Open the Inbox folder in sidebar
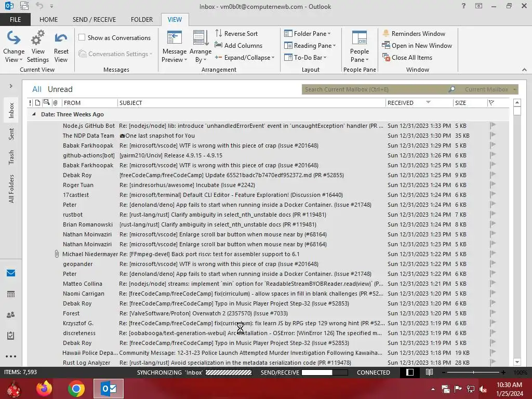 pyautogui.click(x=11, y=111)
